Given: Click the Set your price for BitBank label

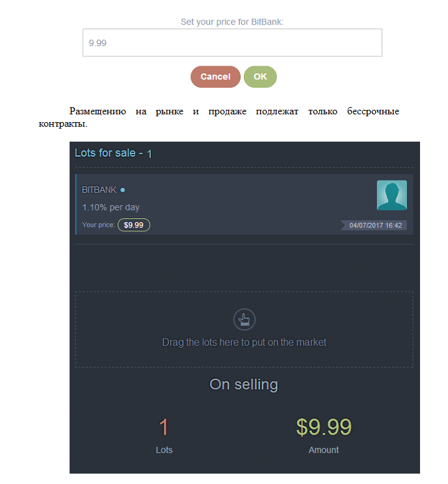Looking at the screenshot, I should 231,22.
